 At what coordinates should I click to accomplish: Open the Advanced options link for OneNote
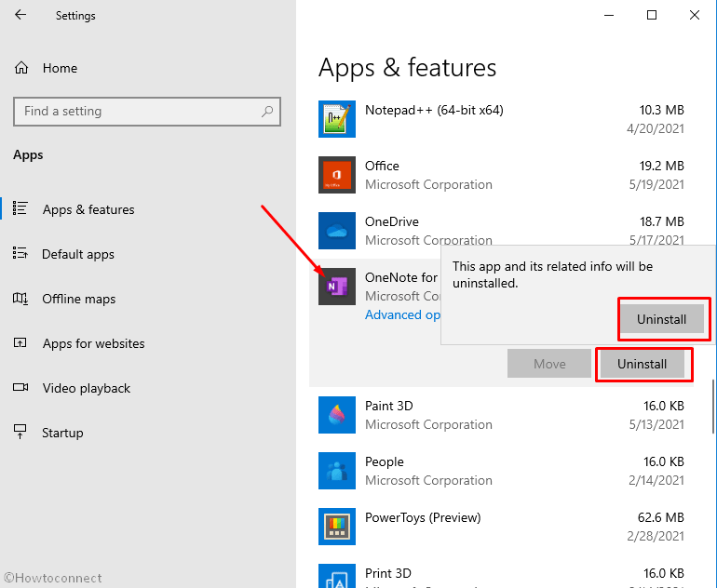pyautogui.click(x=402, y=314)
